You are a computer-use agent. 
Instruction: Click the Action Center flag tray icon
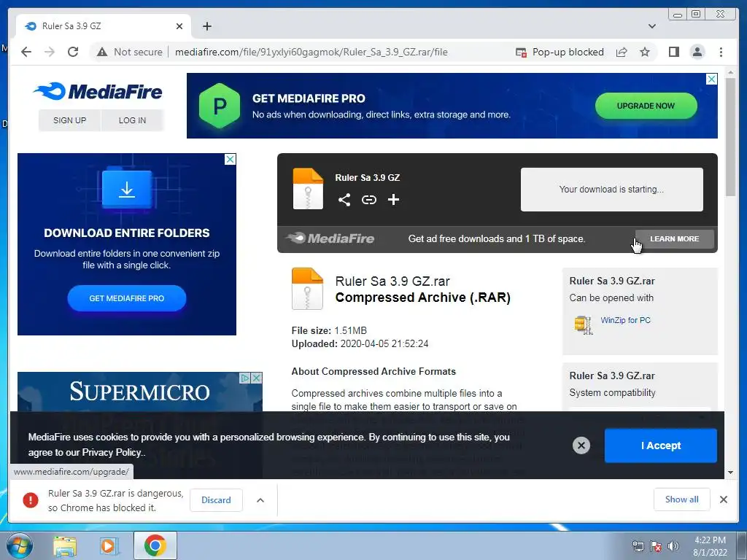click(656, 546)
